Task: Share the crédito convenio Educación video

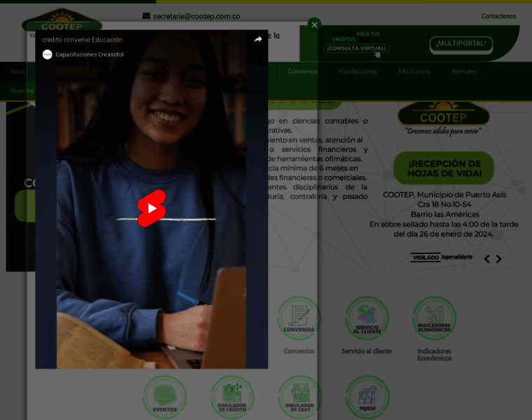Action: tap(258, 39)
